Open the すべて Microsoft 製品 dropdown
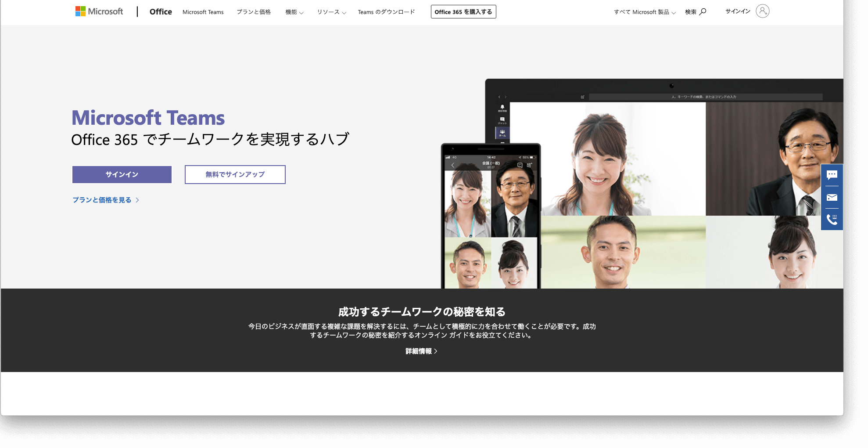 644,12
